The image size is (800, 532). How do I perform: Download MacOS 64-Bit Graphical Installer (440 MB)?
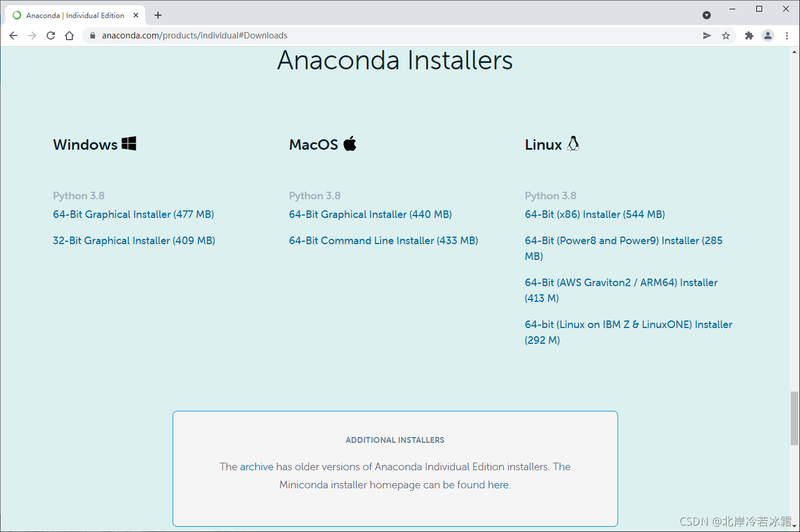(x=370, y=214)
